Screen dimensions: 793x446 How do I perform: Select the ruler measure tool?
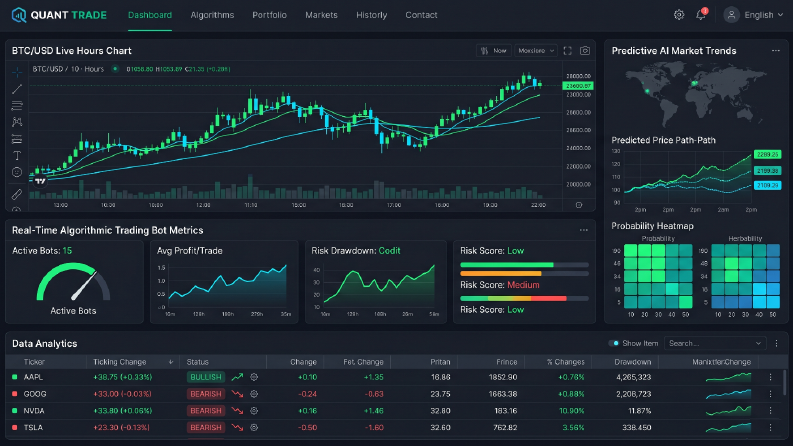coord(17,194)
